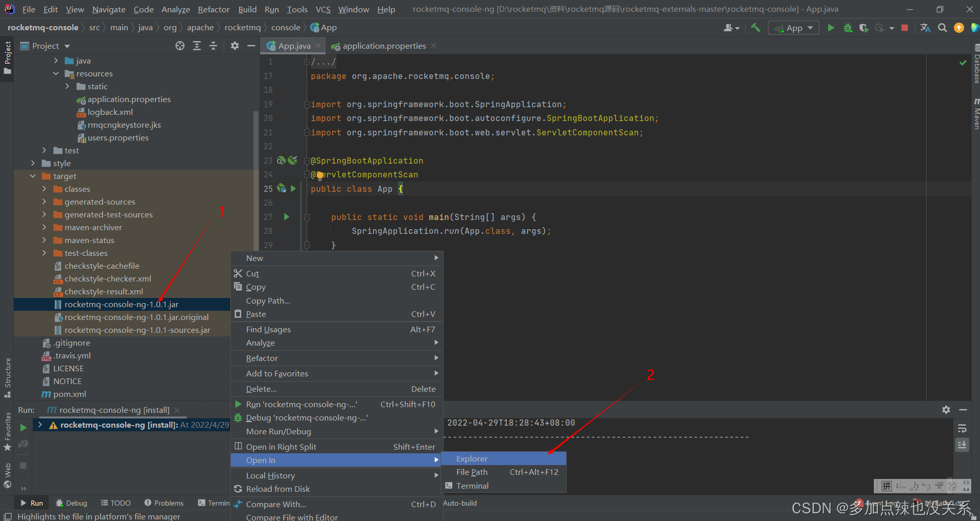The height and width of the screenshot is (521, 980).
Task: Choose Reload from Disk in context menu
Action: [336, 489]
